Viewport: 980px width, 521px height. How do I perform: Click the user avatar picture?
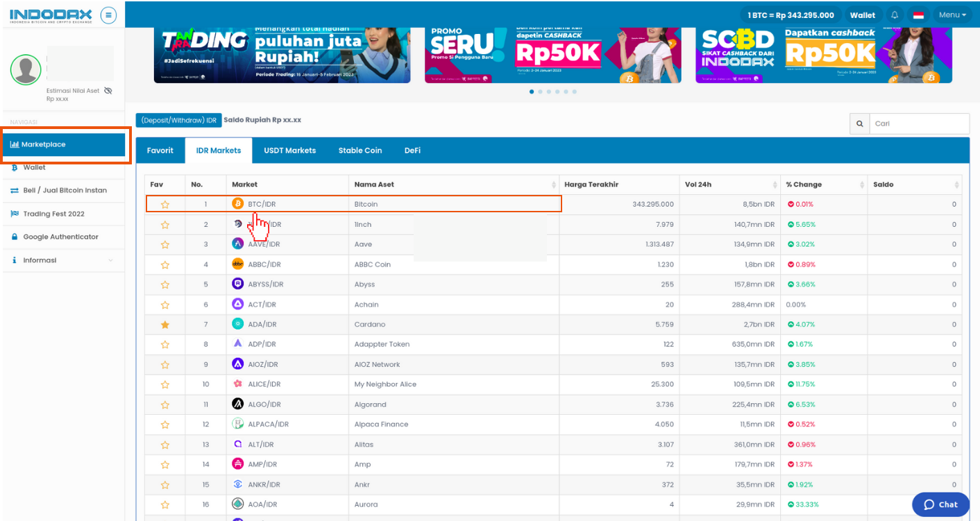click(x=26, y=69)
